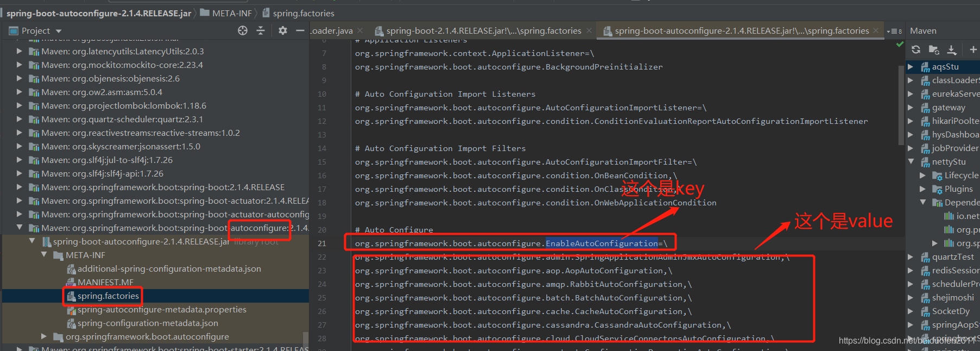
Task: Download sources and documentation in Maven
Action: click(952, 49)
